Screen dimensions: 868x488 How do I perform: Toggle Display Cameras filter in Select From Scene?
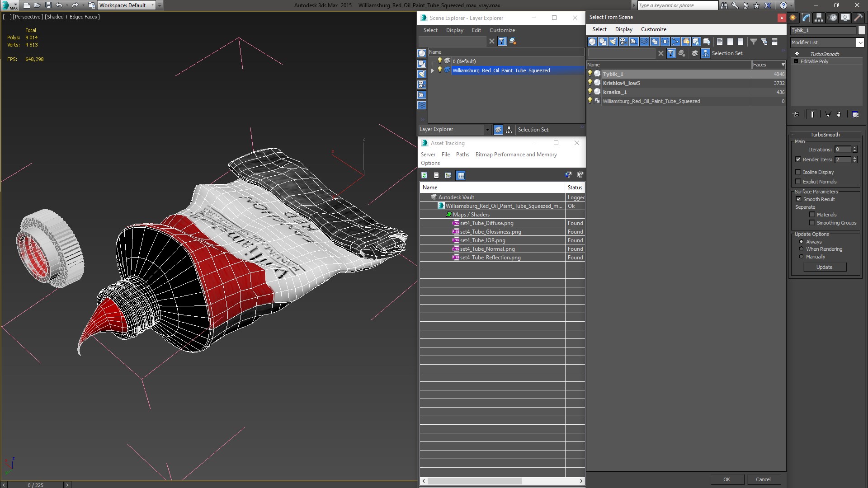623,42
